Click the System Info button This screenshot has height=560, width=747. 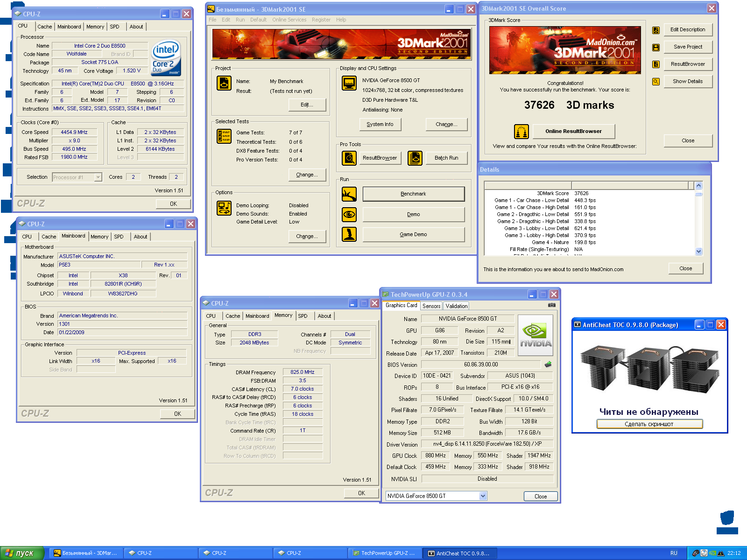(x=380, y=125)
